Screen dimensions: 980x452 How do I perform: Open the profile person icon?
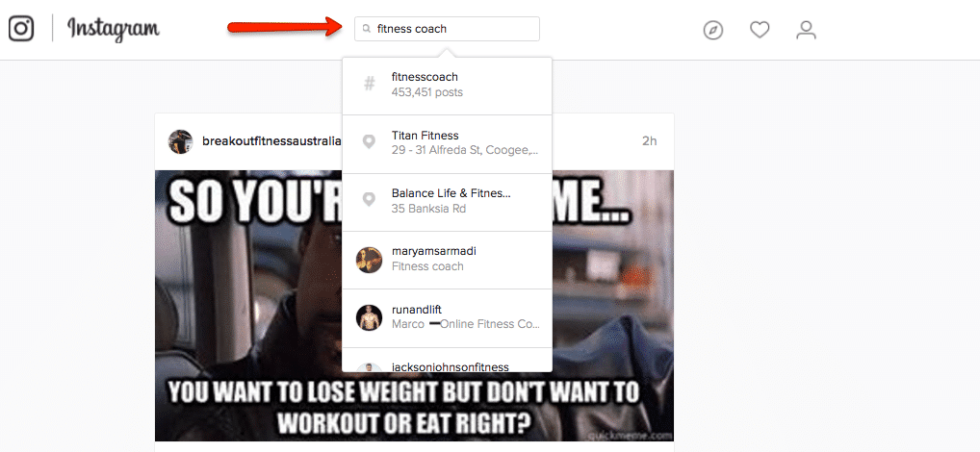pyautogui.click(x=807, y=30)
